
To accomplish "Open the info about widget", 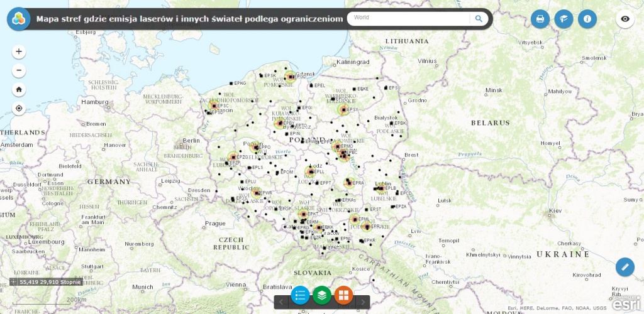I will point(587,19).
